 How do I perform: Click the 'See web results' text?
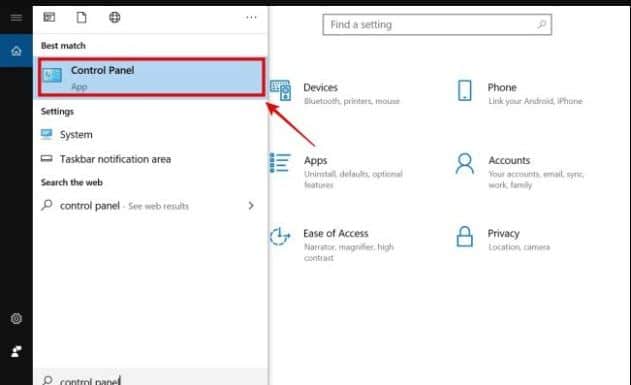pyautogui.click(x=158, y=206)
